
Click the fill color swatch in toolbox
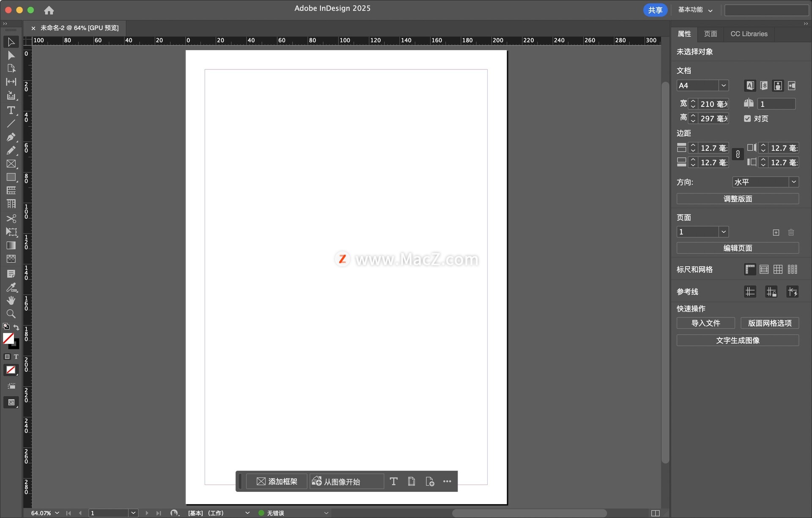[8, 338]
